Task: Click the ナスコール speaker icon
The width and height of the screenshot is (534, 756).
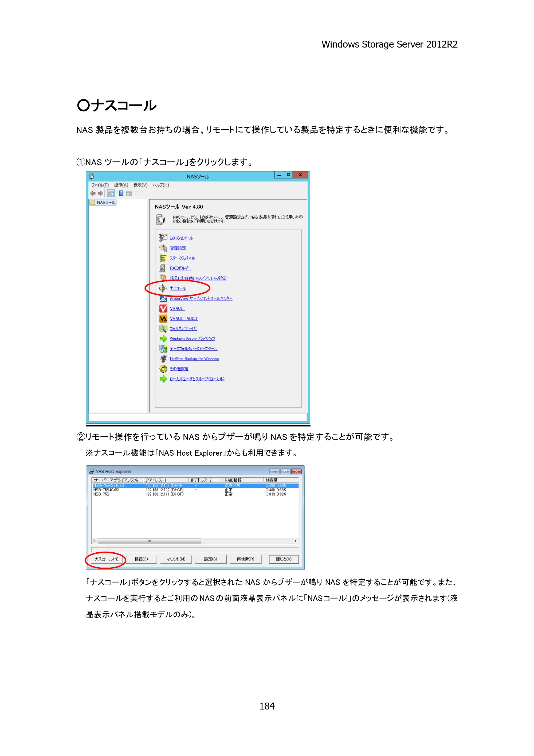Action: [x=163, y=288]
